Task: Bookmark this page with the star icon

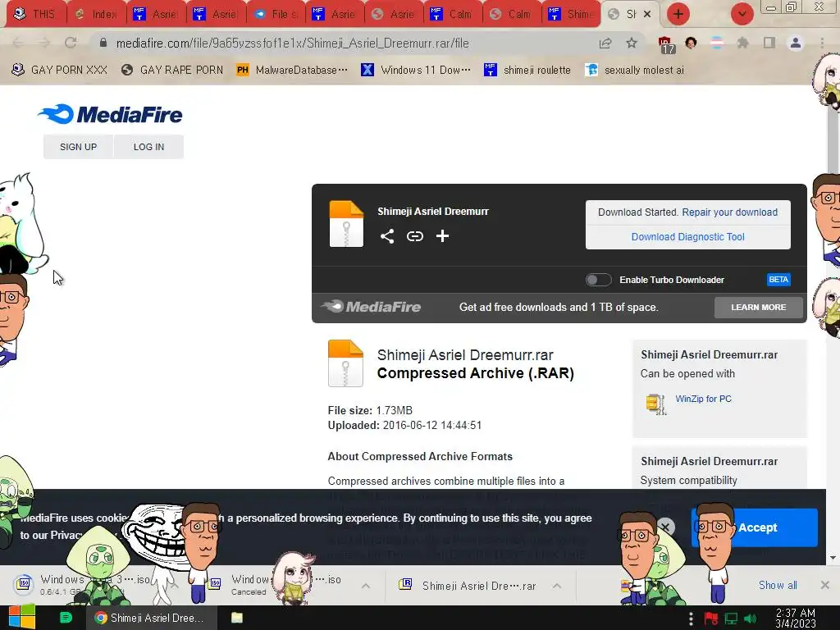Action: (632, 43)
